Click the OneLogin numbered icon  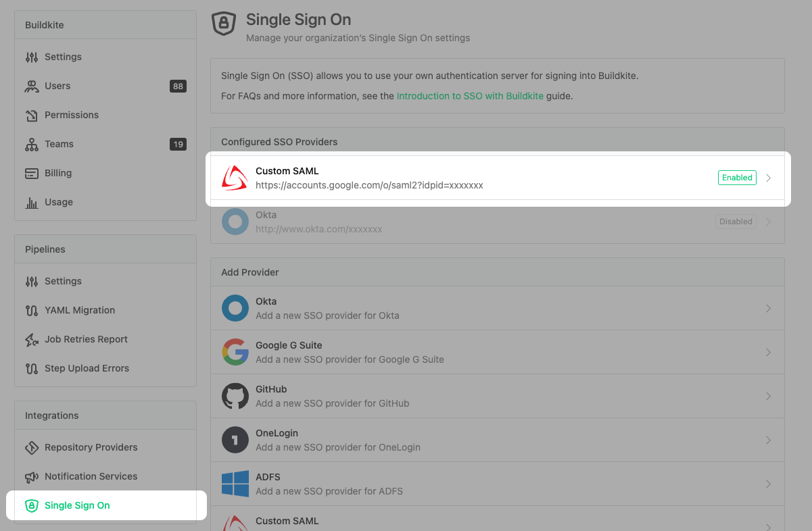click(x=234, y=440)
